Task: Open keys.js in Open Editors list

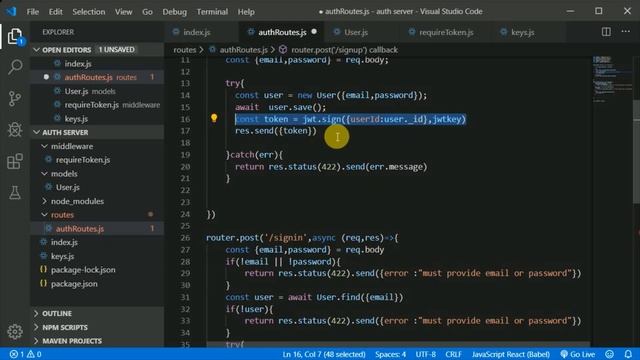Action: point(97,119)
